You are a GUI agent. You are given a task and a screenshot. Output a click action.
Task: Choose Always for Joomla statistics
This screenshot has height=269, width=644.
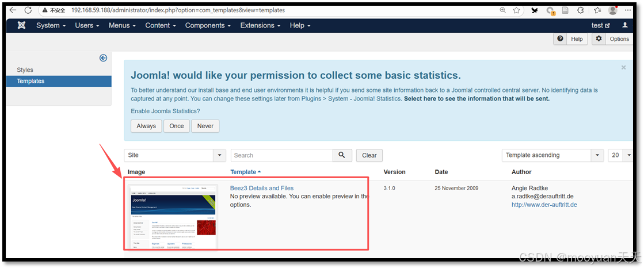point(146,126)
